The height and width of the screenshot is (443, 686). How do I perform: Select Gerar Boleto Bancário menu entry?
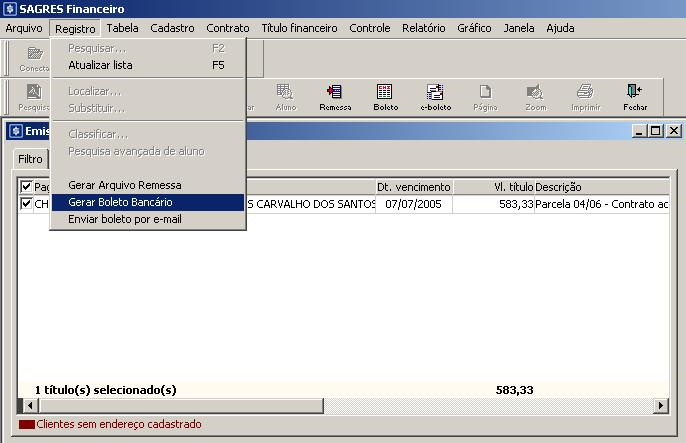coord(120,202)
